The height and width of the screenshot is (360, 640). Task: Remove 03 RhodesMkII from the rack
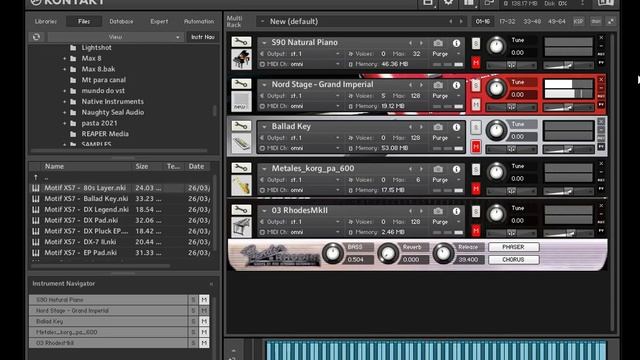[601, 206]
